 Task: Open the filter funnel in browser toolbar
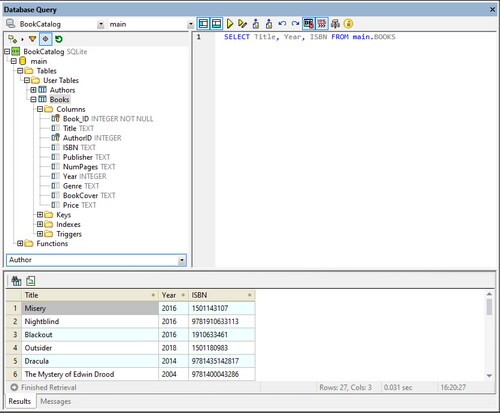coord(32,39)
